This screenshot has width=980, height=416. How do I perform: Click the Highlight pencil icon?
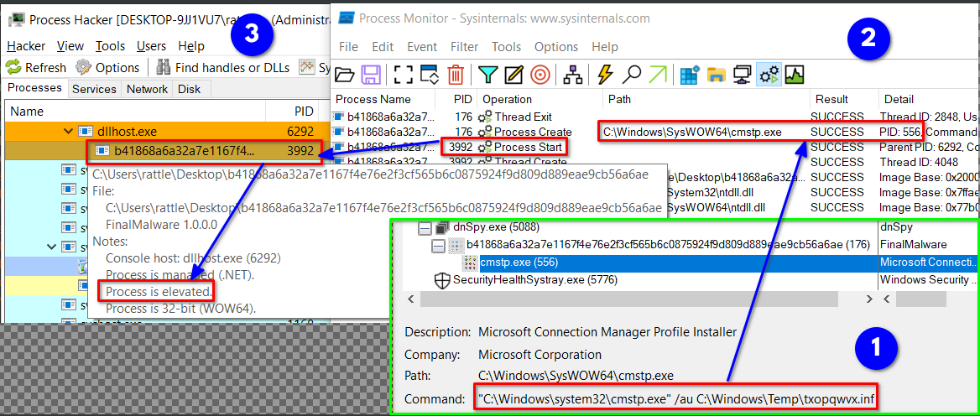513,75
